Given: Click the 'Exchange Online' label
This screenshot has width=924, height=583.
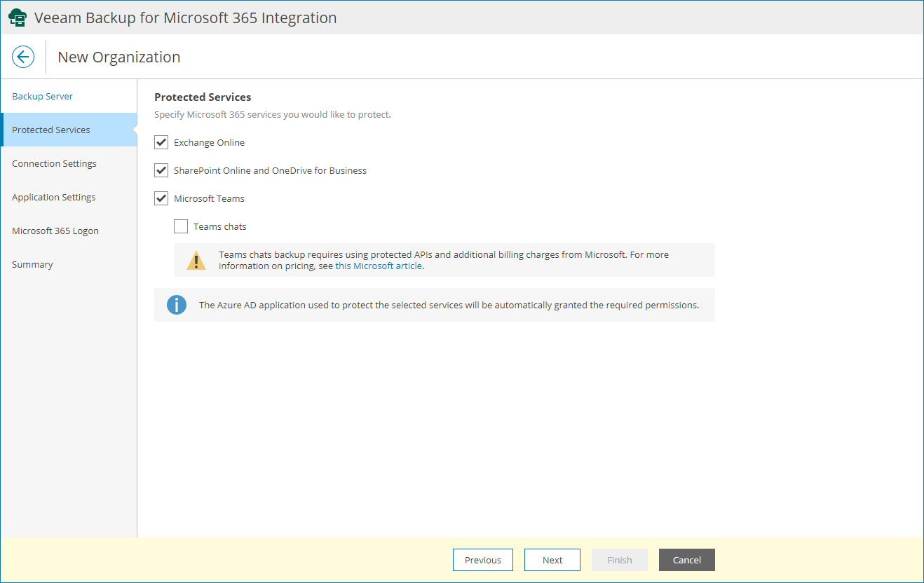Looking at the screenshot, I should 210,142.
